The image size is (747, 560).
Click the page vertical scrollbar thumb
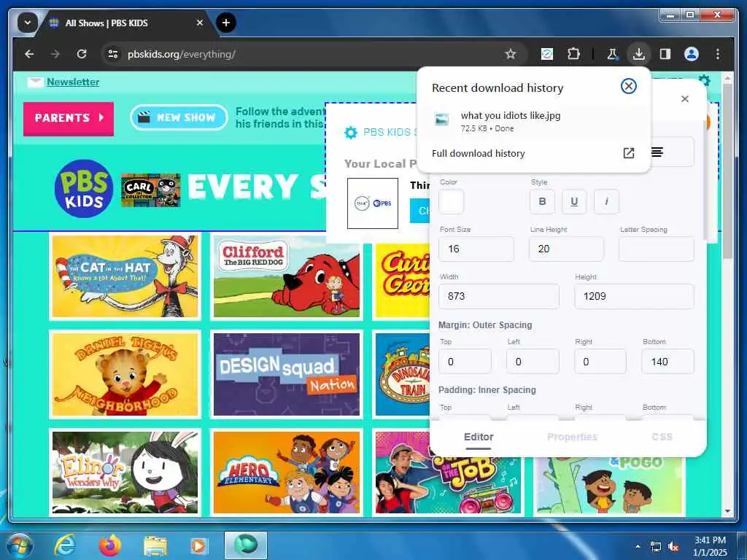pos(727,171)
